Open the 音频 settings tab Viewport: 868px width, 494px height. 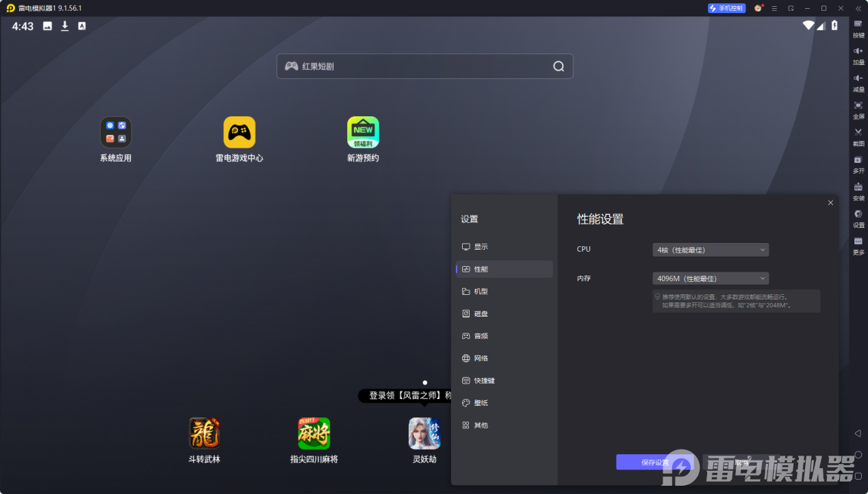505,336
